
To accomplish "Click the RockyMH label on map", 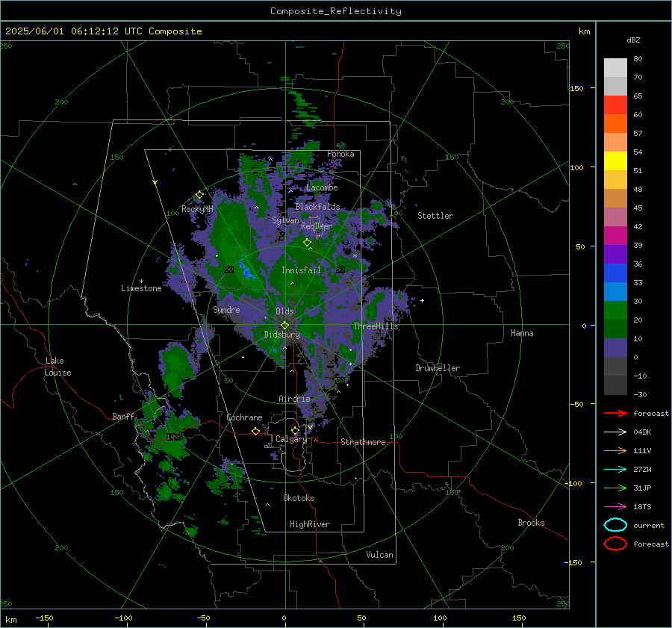I will click(x=197, y=209).
